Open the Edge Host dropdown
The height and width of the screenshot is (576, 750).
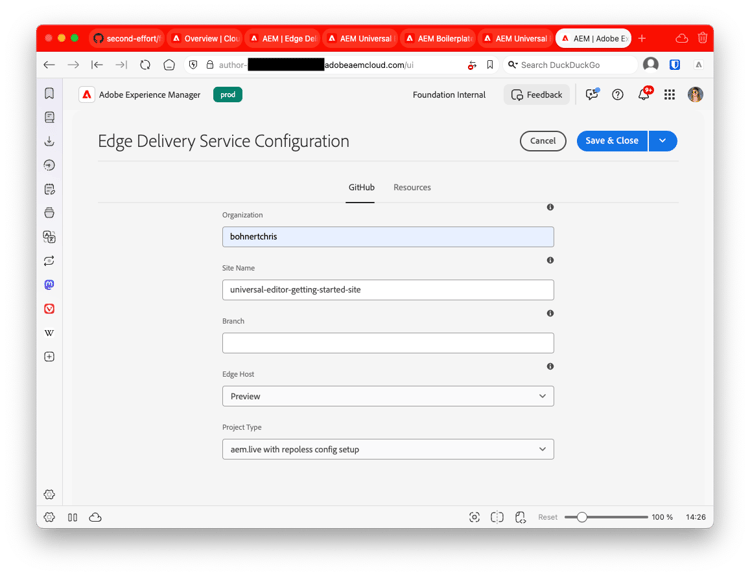[x=388, y=396]
